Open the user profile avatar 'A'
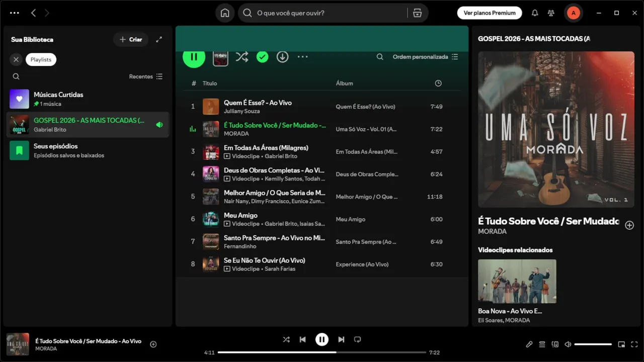This screenshot has height=362, width=644. click(573, 13)
